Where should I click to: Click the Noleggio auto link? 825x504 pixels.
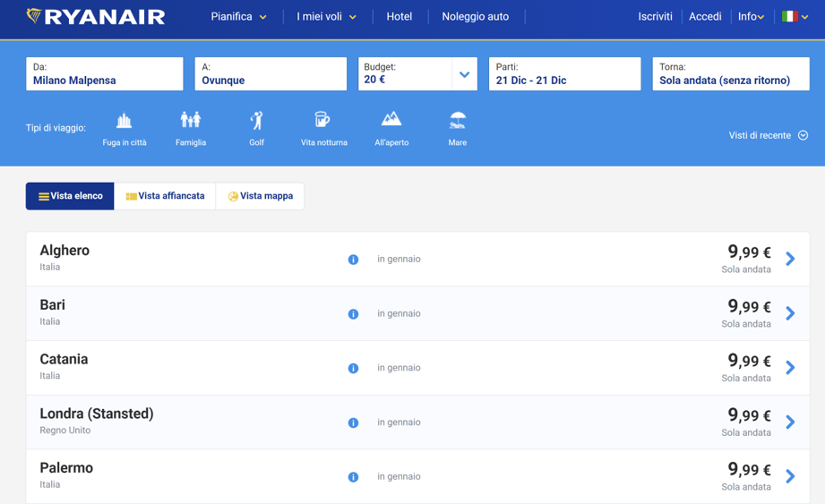(475, 17)
